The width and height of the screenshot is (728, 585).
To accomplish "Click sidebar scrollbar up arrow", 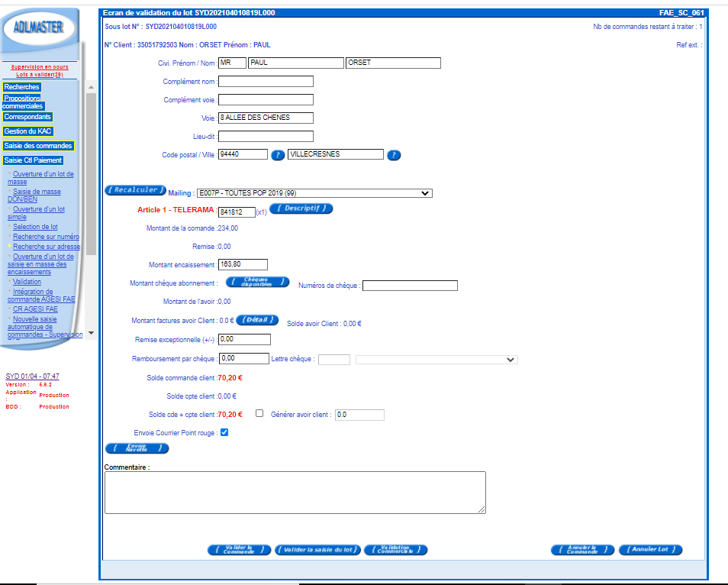I will 91,87.
